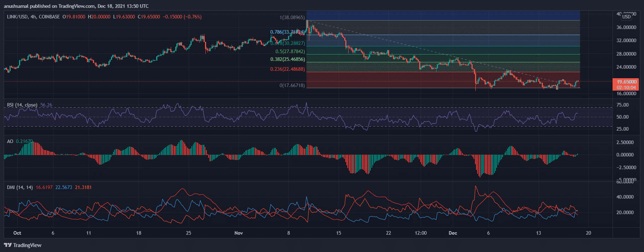Click the RSI (14, close) indicator label
The image size is (644, 252).
22,105
